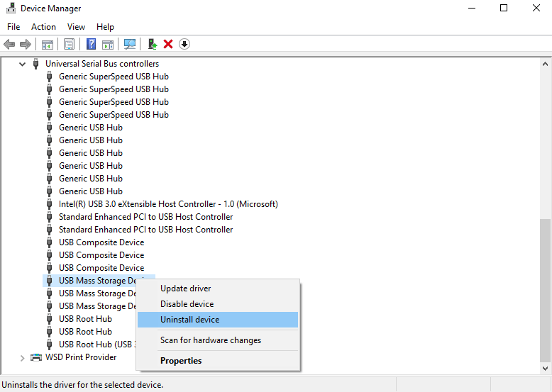Select Intel(R) USB 3.0 eXtensible Host Controller row

(x=168, y=204)
